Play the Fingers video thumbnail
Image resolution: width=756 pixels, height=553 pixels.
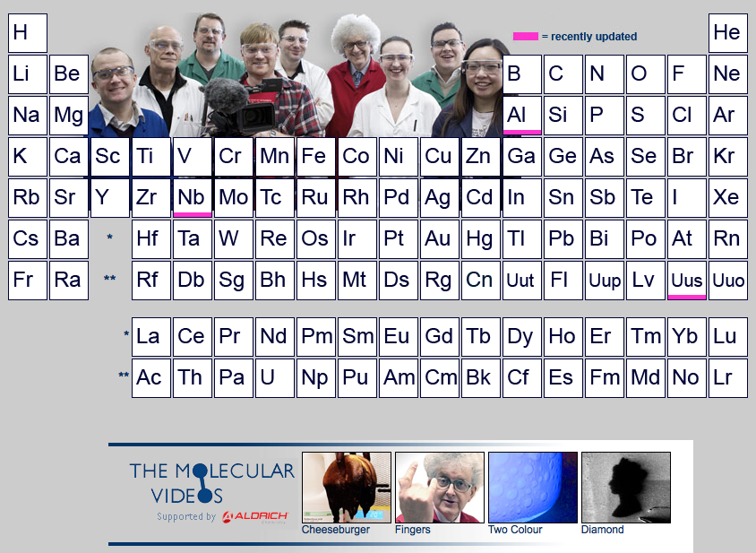point(440,488)
